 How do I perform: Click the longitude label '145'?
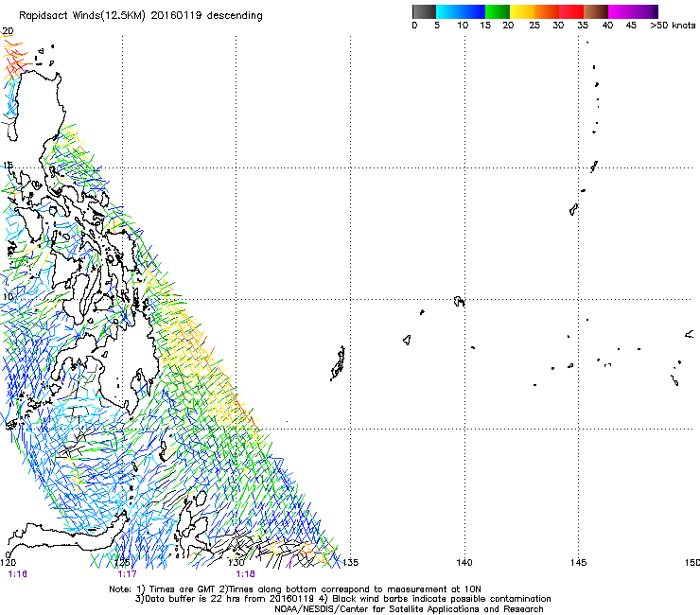point(578,562)
